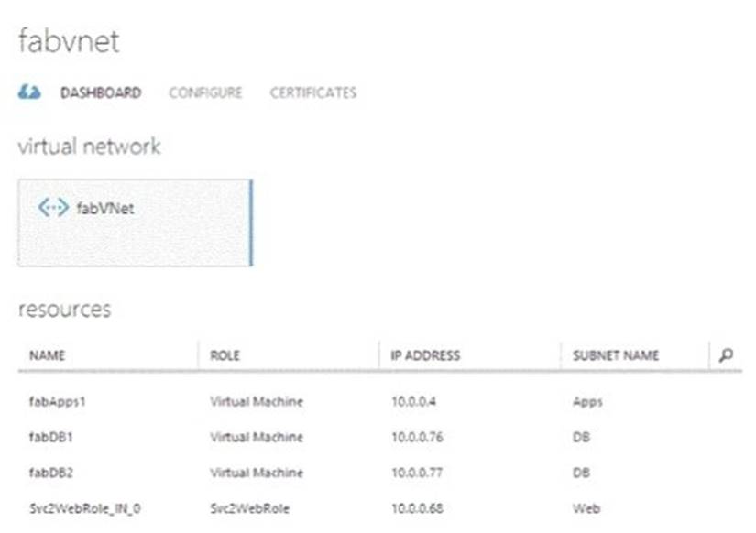
Task: Select the fabVNet virtual network tile
Action: (x=134, y=223)
